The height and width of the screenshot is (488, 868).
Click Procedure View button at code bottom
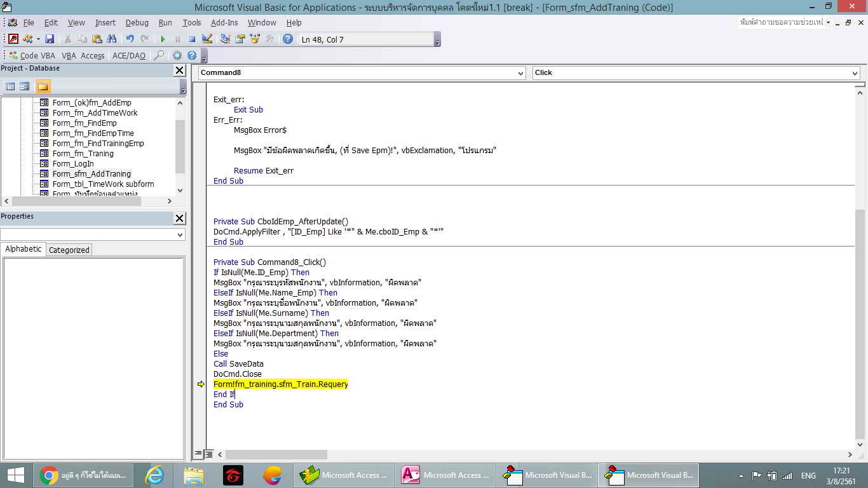tap(198, 454)
